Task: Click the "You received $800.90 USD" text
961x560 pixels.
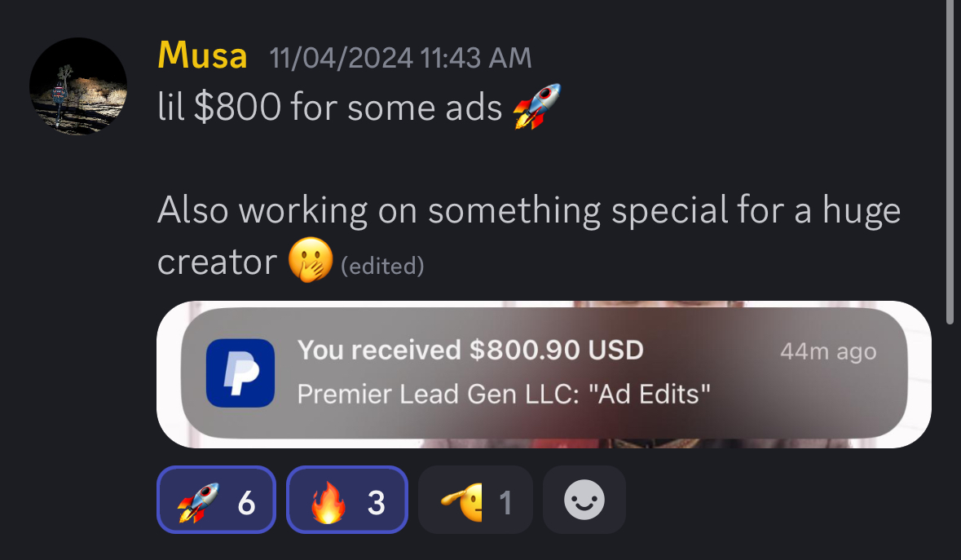Action: pos(470,350)
